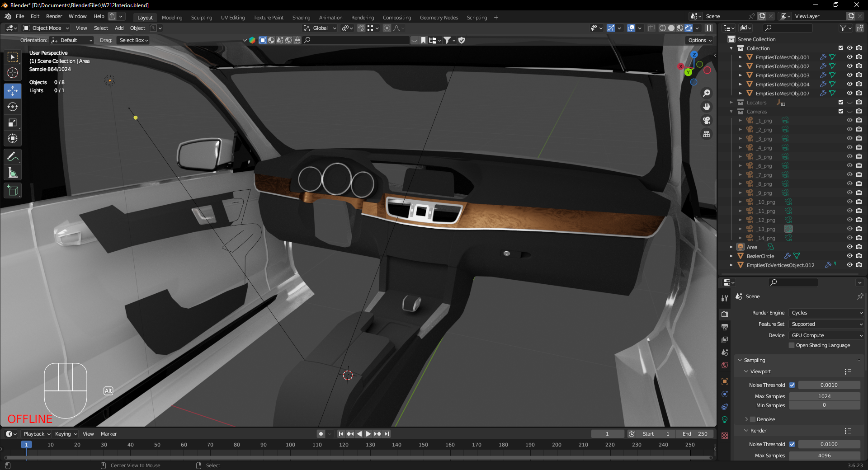
Task: Select the Move tool in the toolbar
Action: pyautogui.click(x=13, y=90)
